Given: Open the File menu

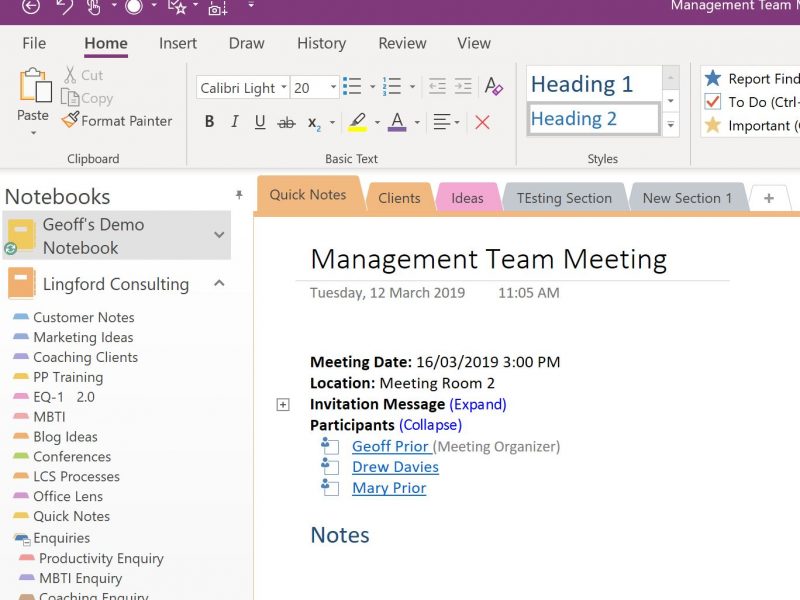Looking at the screenshot, I should [34, 43].
